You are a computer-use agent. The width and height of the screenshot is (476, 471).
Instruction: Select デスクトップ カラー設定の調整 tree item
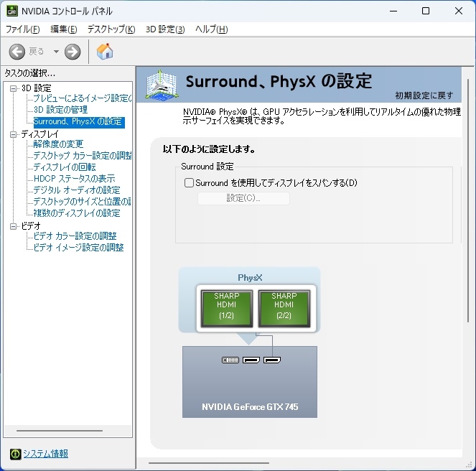click(82, 156)
